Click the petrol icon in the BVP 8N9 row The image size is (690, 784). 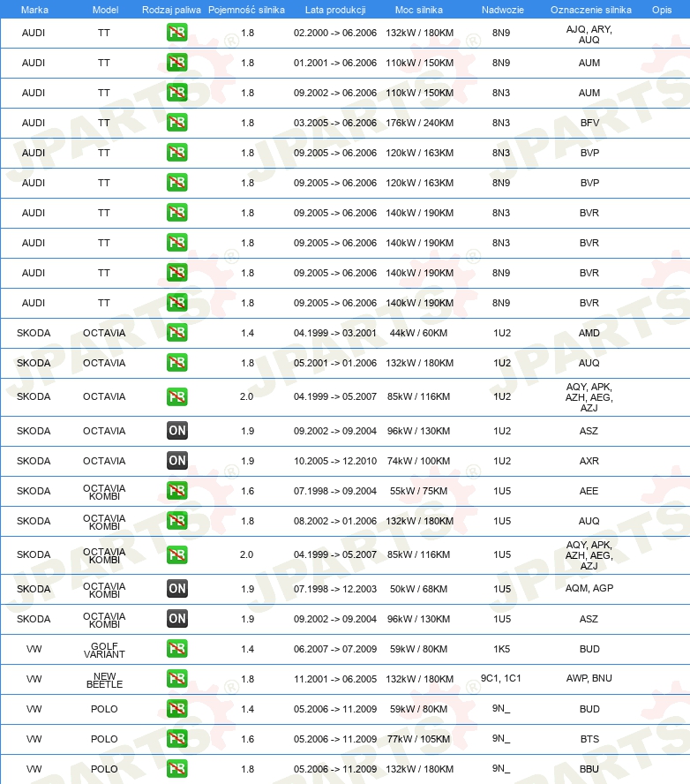pos(176,183)
